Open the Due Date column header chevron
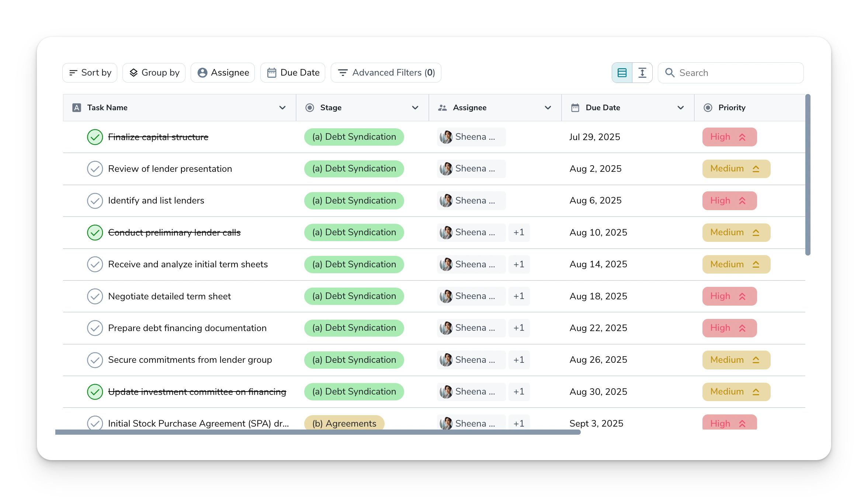Screen dimensions: 868x497 681,108
